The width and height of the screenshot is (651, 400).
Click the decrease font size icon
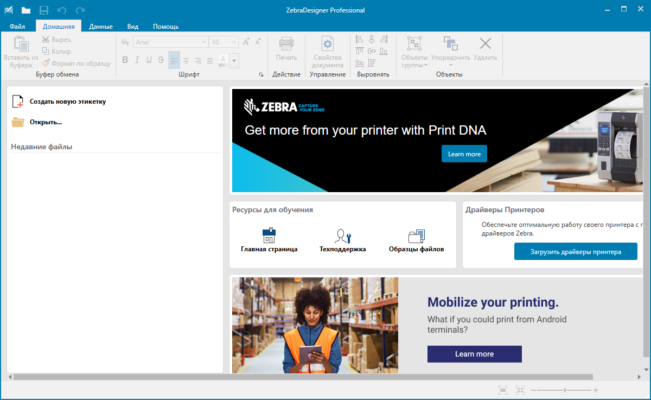(258, 42)
